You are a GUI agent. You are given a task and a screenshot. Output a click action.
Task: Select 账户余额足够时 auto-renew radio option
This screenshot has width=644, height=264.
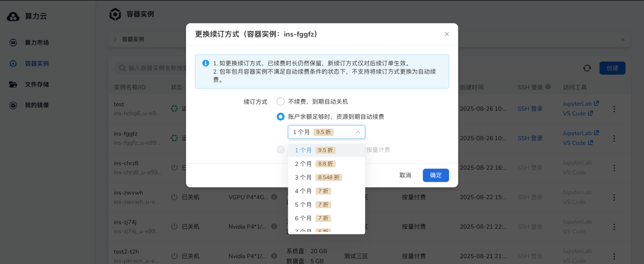(x=281, y=117)
